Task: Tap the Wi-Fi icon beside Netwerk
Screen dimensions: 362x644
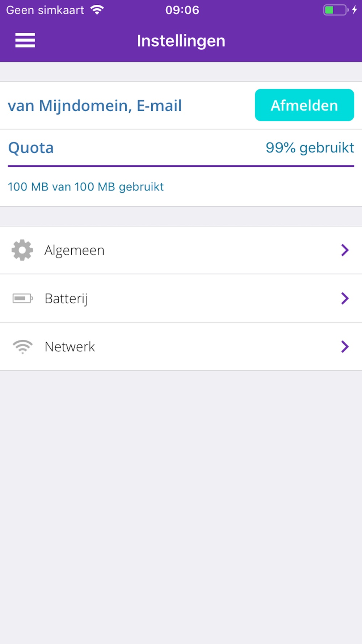Action: (x=22, y=347)
